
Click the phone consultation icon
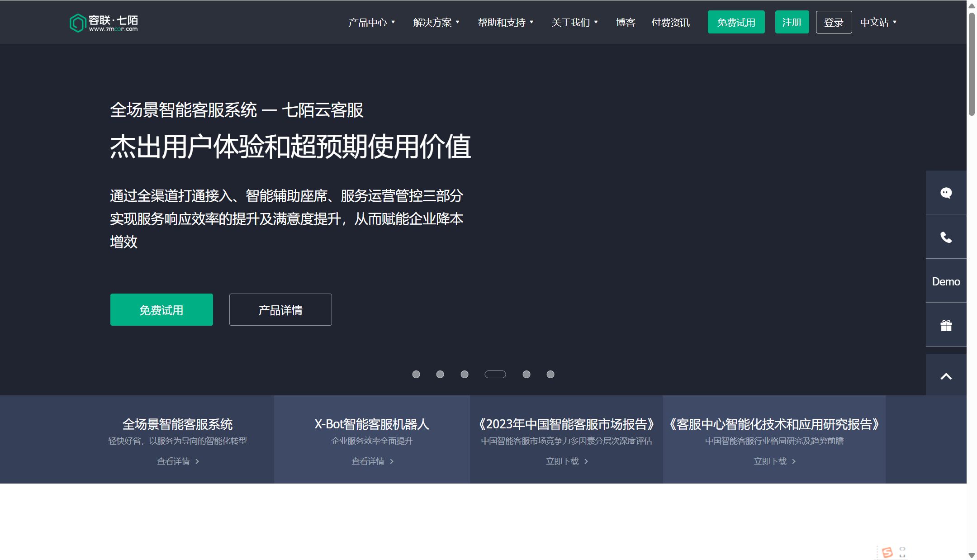[946, 237]
